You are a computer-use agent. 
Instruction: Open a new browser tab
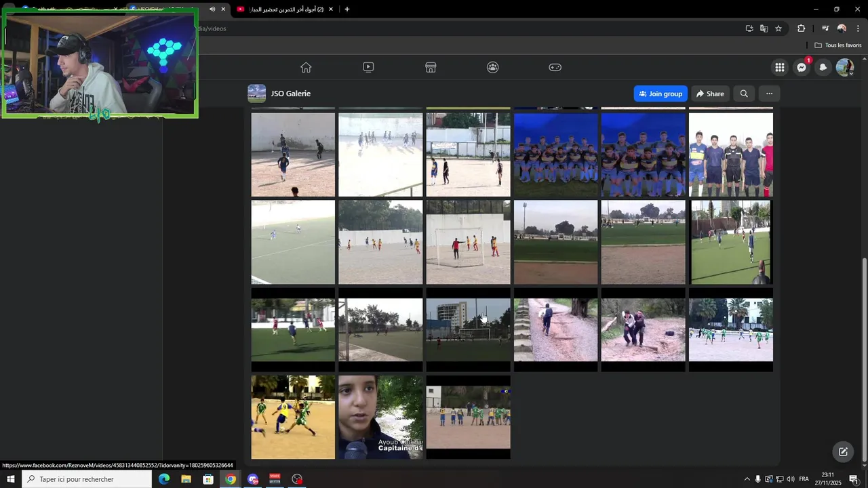(347, 9)
